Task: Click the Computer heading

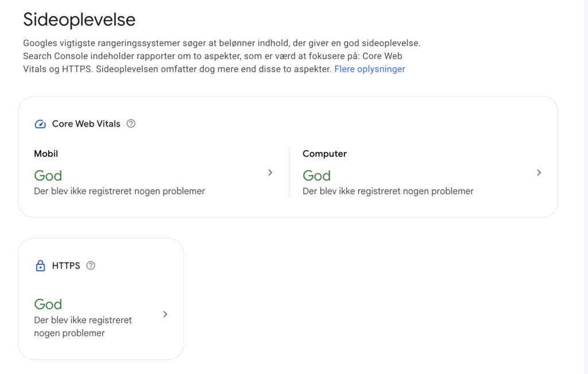Action: (324, 154)
